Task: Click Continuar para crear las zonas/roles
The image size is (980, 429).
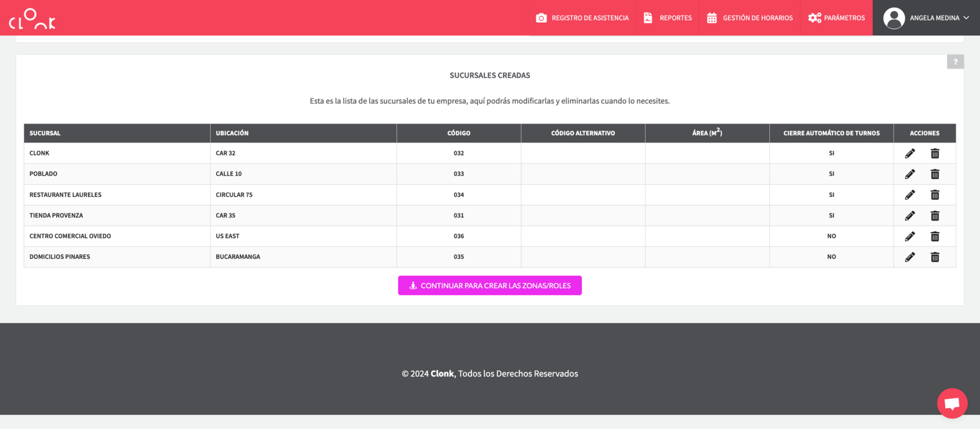Action: pyautogui.click(x=489, y=286)
